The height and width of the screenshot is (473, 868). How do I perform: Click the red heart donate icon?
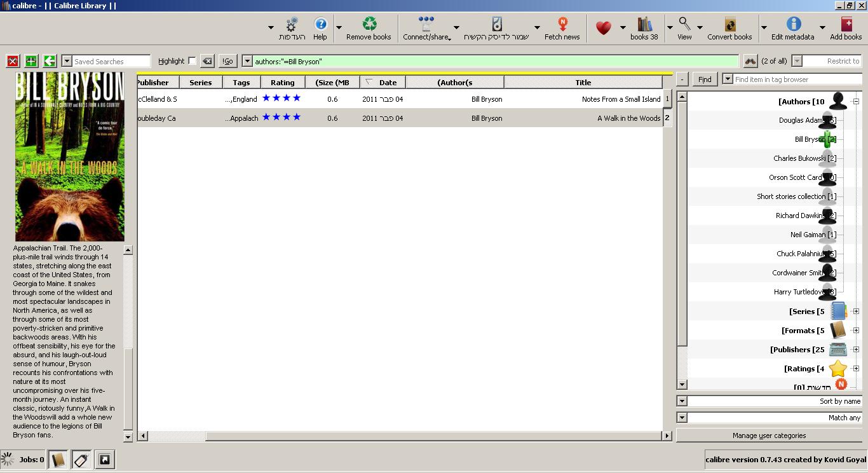coord(604,27)
